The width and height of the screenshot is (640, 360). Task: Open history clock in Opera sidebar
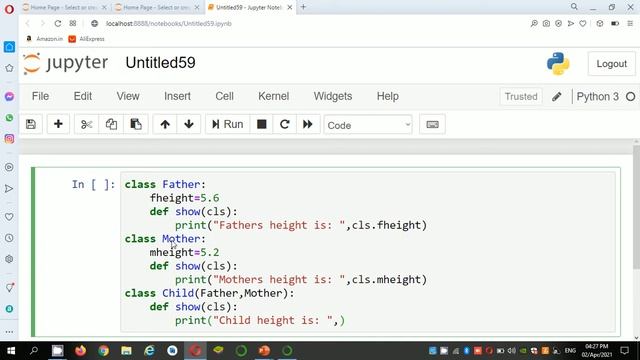(9, 238)
